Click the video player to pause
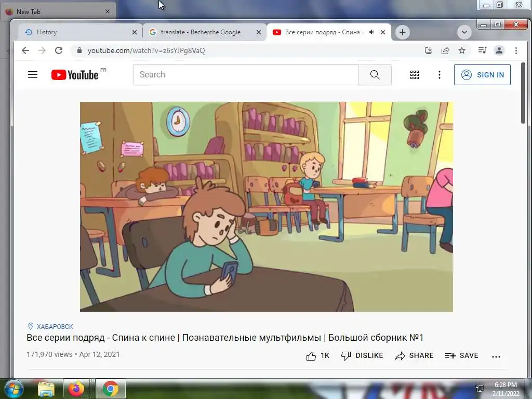 [x=267, y=207]
